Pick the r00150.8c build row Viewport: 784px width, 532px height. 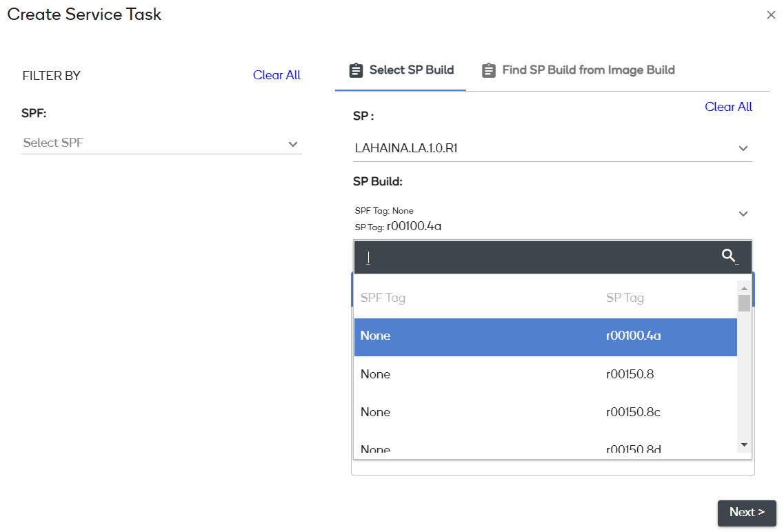[545, 413]
